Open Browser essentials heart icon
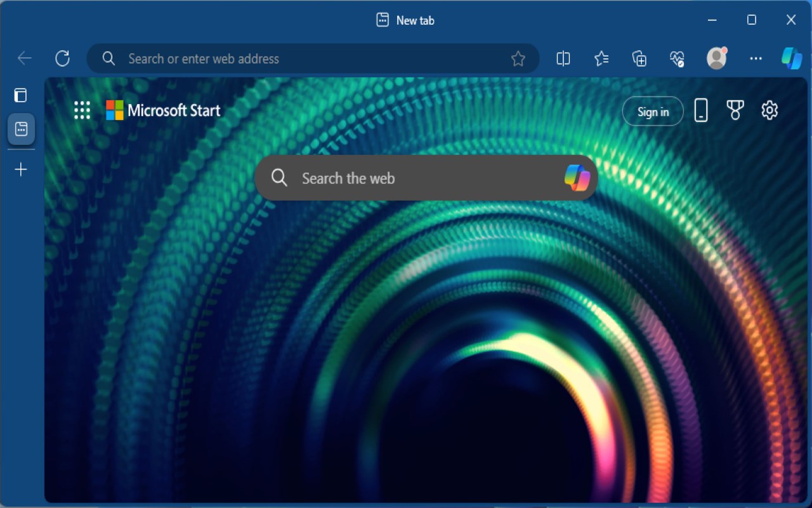 coord(678,59)
